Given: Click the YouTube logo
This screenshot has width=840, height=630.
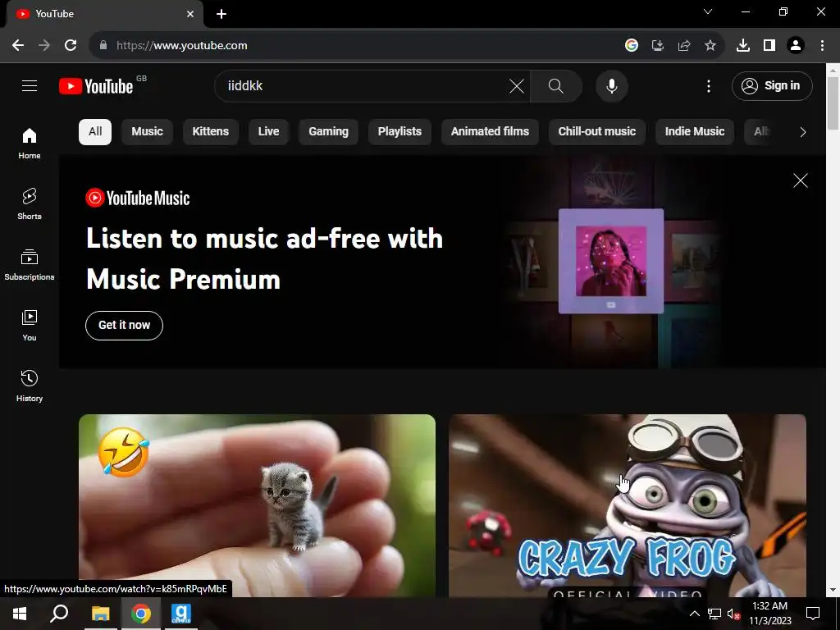Looking at the screenshot, I should click(97, 85).
